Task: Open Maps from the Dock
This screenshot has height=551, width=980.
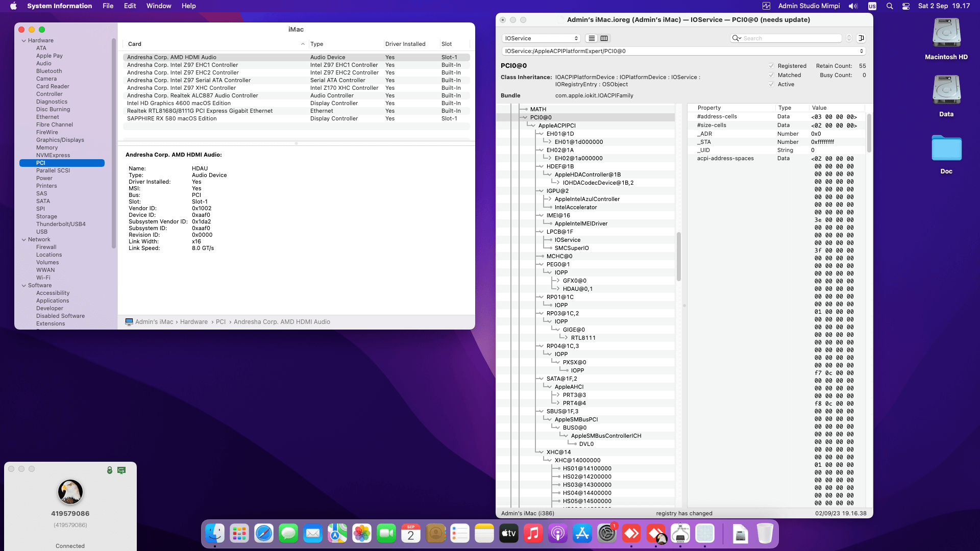Action: (337, 534)
